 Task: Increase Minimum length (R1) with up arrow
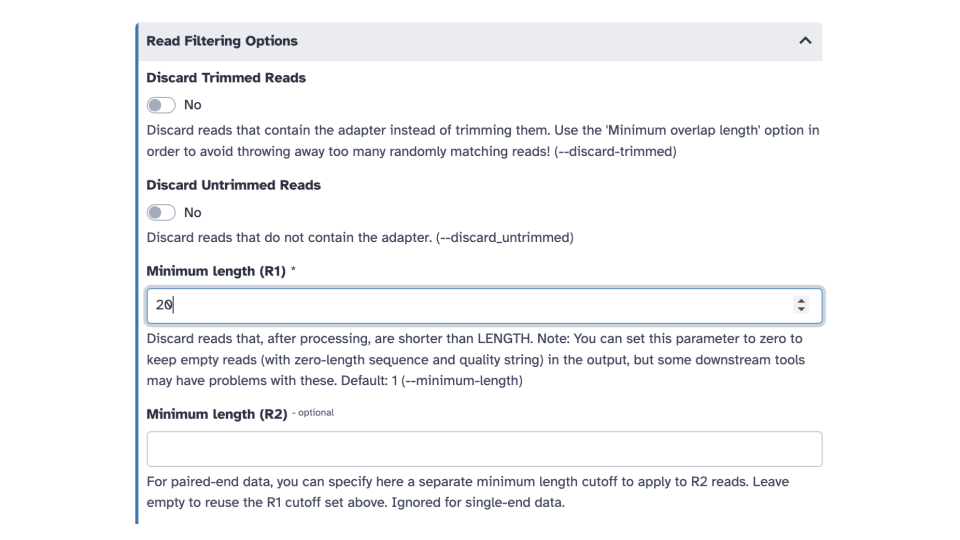[x=801, y=301]
